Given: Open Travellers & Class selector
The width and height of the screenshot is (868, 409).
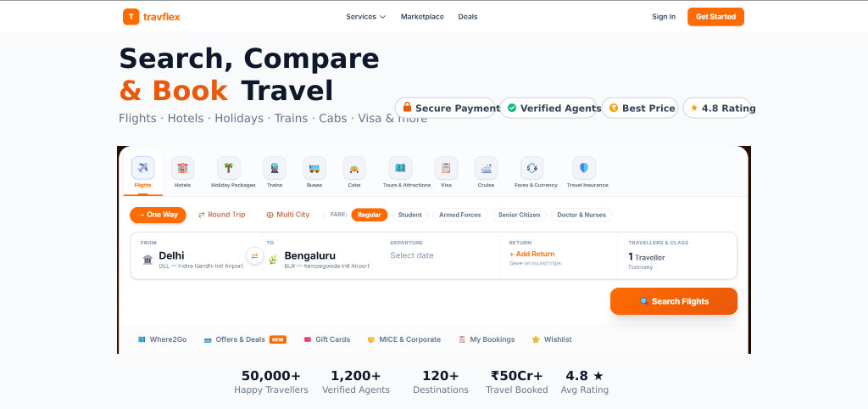Looking at the screenshot, I should (677, 256).
